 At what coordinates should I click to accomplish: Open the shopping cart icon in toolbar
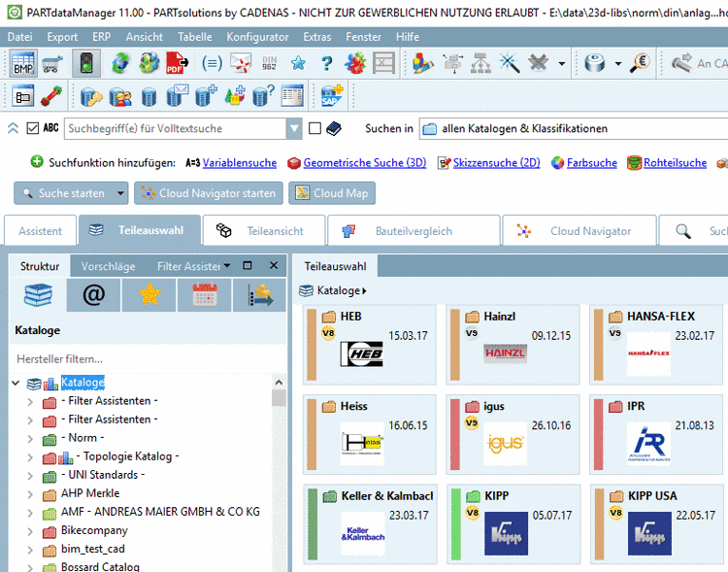pyautogui.click(x=52, y=63)
